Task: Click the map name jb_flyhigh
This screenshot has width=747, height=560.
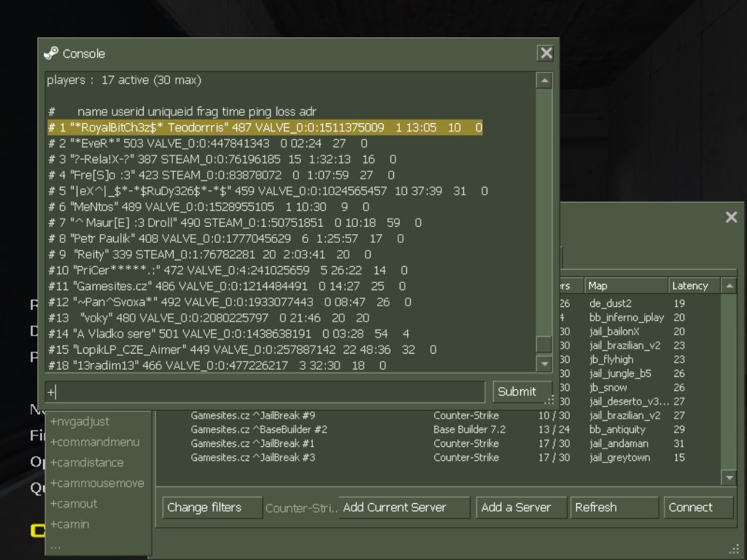Action: coord(611,359)
